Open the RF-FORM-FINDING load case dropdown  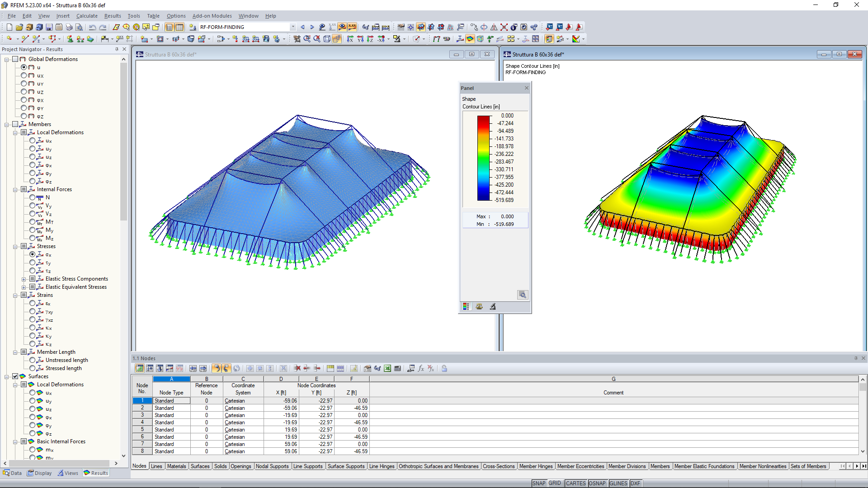(x=293, y=27)
